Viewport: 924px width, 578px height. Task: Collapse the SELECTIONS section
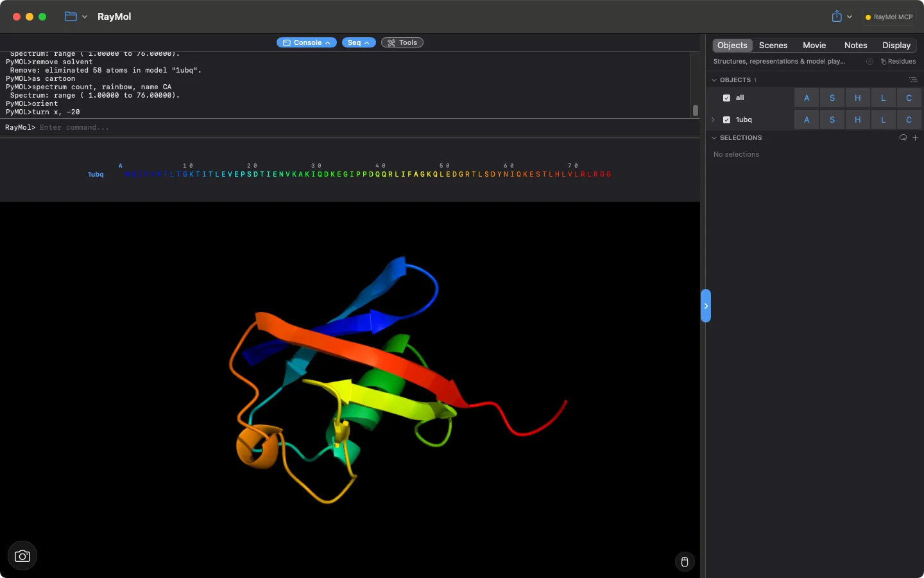pos(714,137)
